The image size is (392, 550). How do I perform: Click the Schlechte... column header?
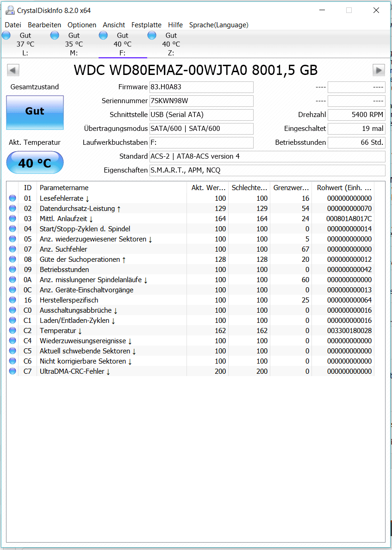click(x=249, y=188)
